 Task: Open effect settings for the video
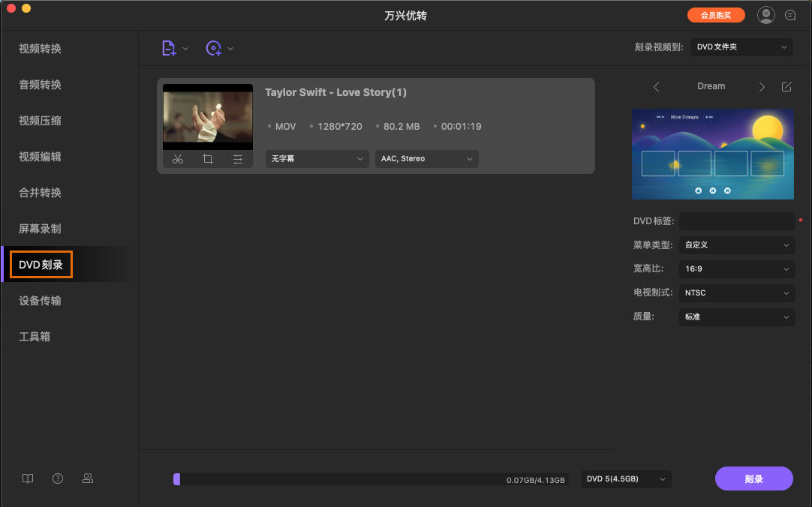point(238,159)
